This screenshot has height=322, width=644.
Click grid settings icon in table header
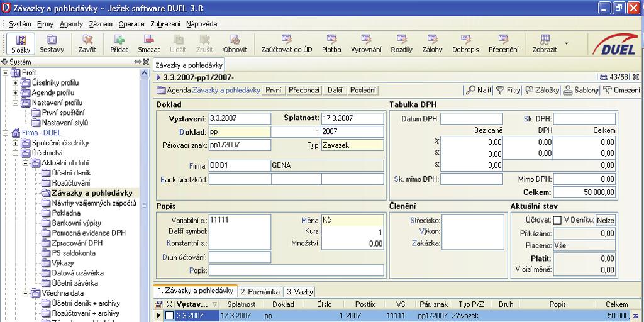(158, 304)
